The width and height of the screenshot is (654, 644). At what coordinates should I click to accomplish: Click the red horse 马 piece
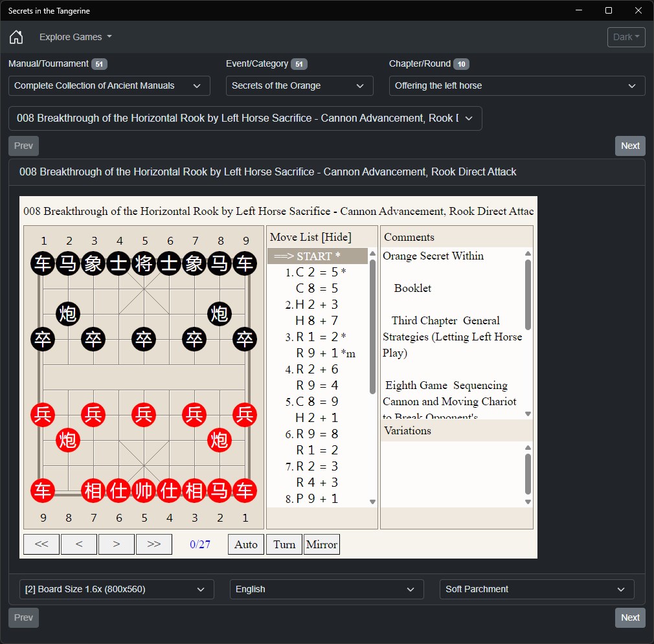coord(220,491)
